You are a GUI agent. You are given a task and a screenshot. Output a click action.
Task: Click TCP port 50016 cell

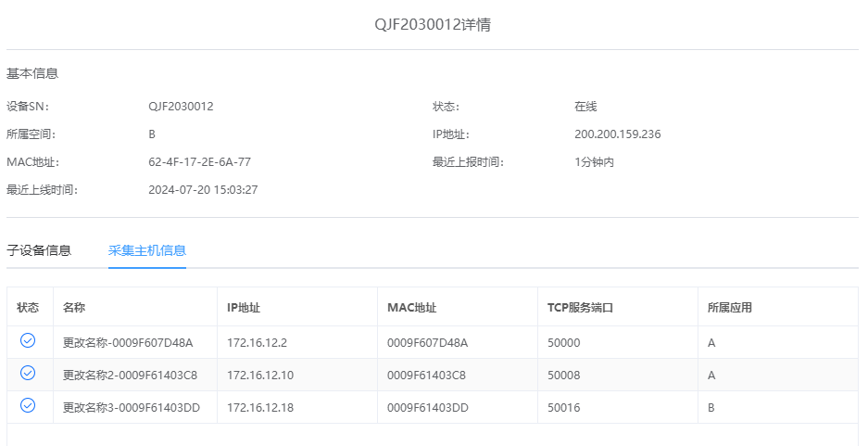click(x=564, y=408)
